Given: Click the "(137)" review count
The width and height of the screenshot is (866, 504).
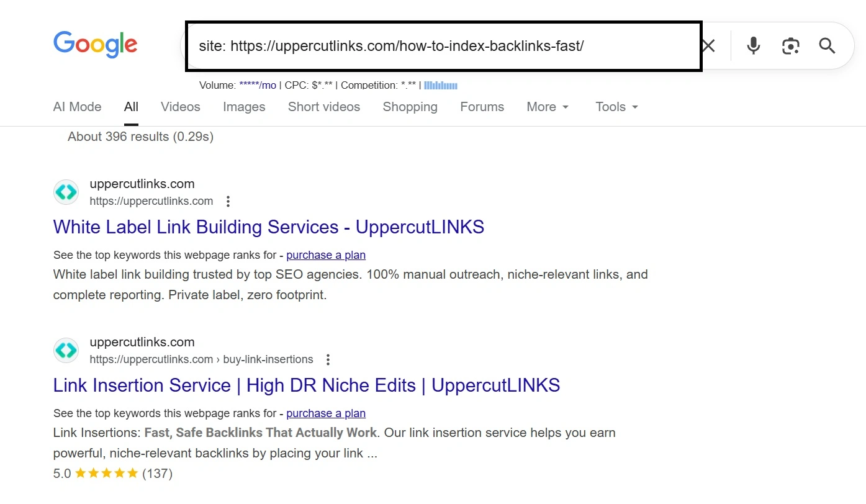Looking at the screenshot, I should click(158, 474).
